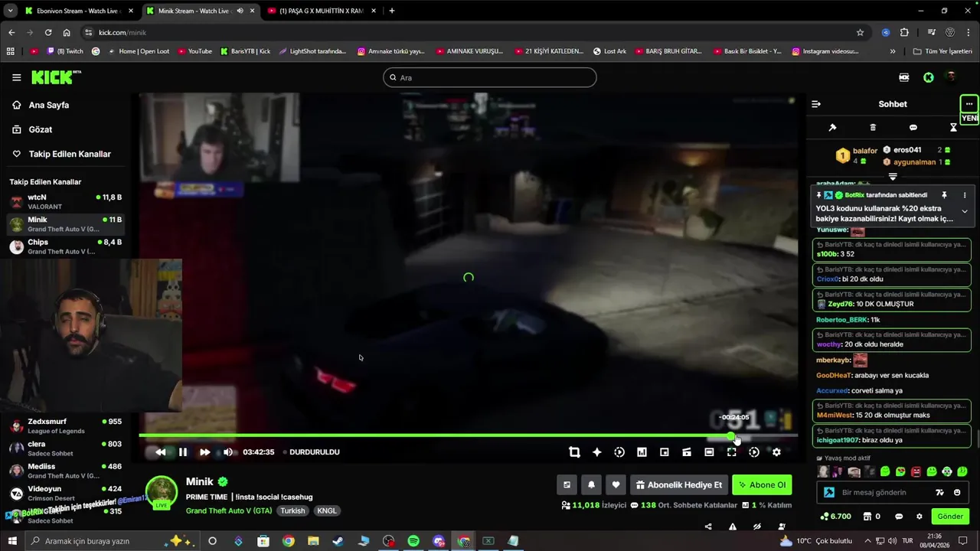Click Abonelik Hediye Et button
Image resolution: width=980 pixels, height=551 pixels.
coord(679,484)
